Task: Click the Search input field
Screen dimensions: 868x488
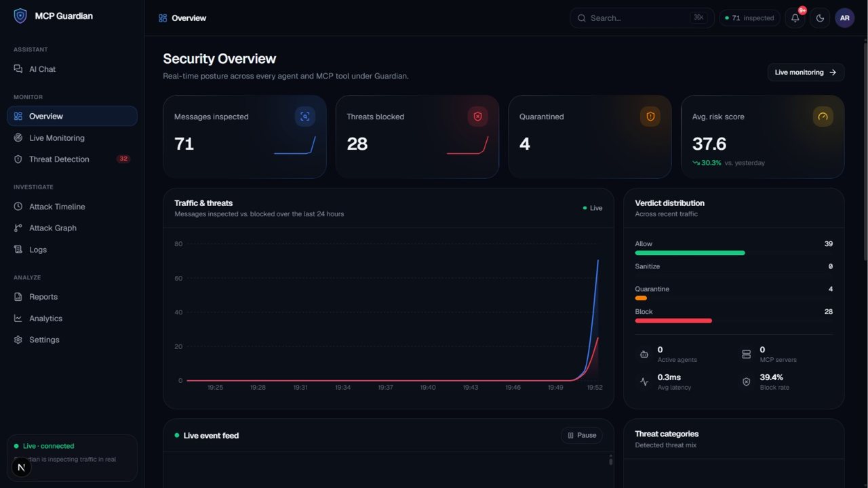Action: click(642, 18)
